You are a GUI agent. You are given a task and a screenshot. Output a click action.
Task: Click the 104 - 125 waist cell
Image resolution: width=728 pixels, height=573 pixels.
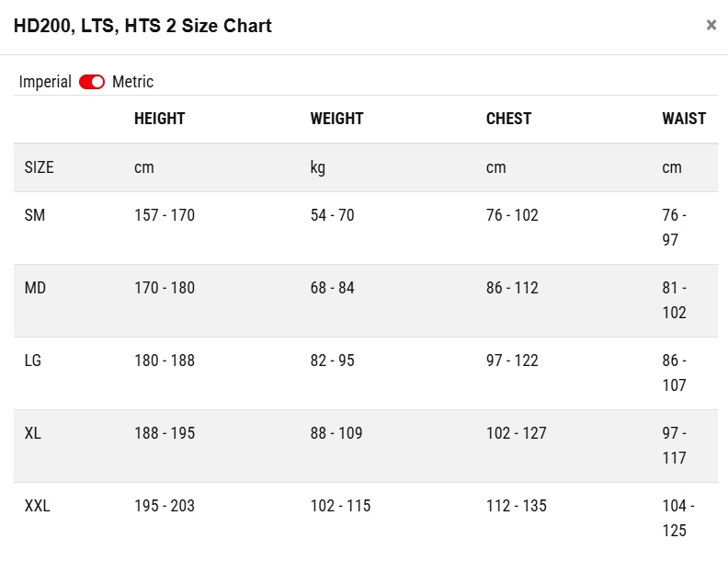point(678,518)
